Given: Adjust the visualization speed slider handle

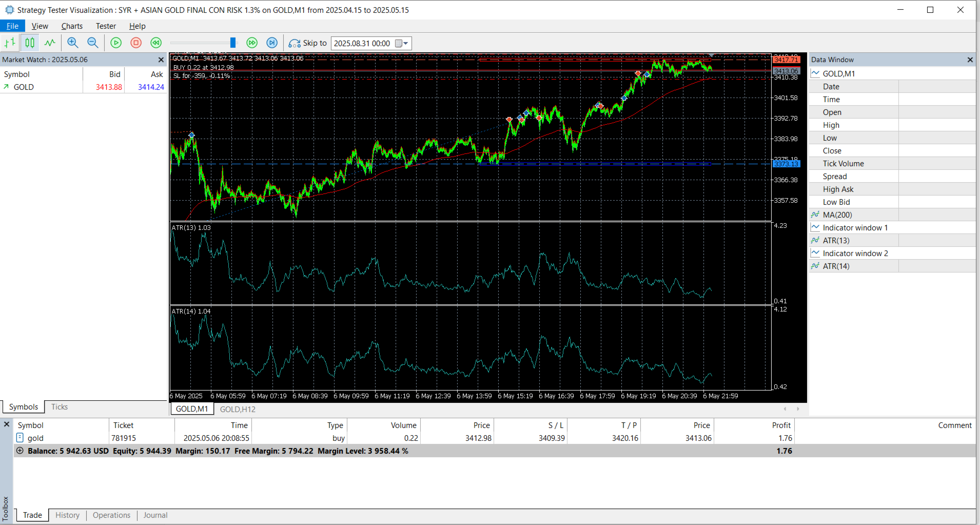Looking at the screenshot, I should tap(233, 43).
